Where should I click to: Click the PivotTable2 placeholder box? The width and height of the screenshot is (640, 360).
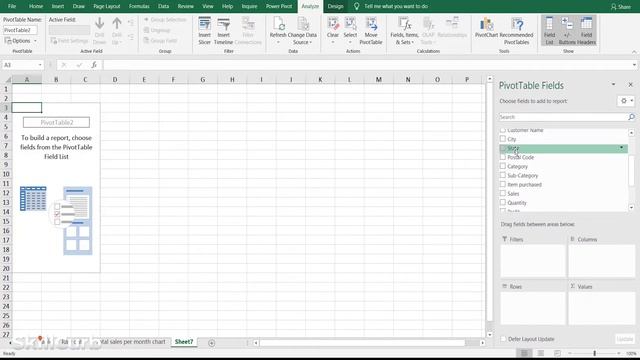[x=56, y=122]
